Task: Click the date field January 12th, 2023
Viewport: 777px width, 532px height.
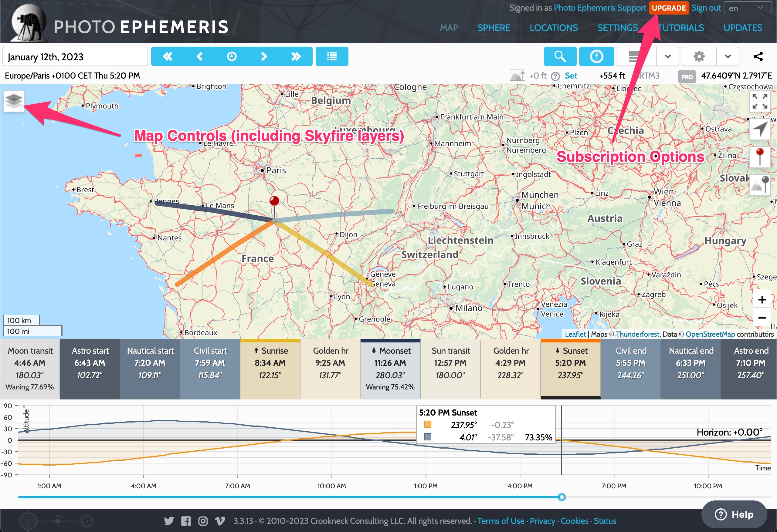Action: 75,56
